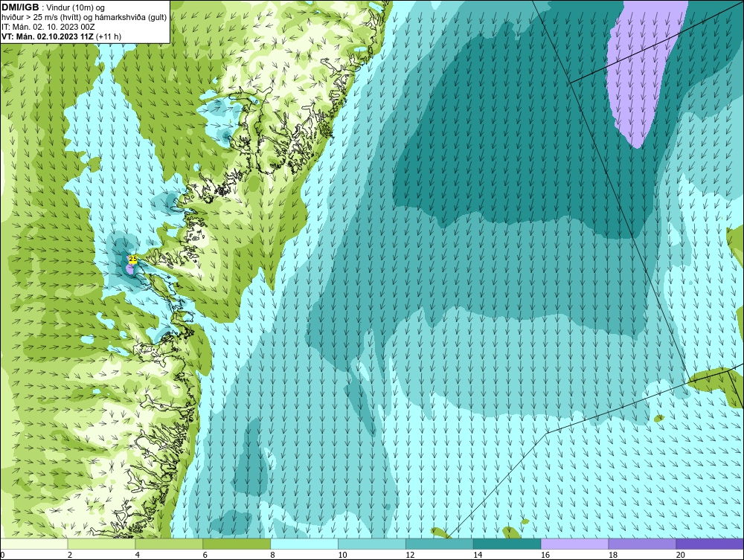Select the 18–20 m/s purple legend swatch
Screen dimensions: 744x560
[643, 544]
